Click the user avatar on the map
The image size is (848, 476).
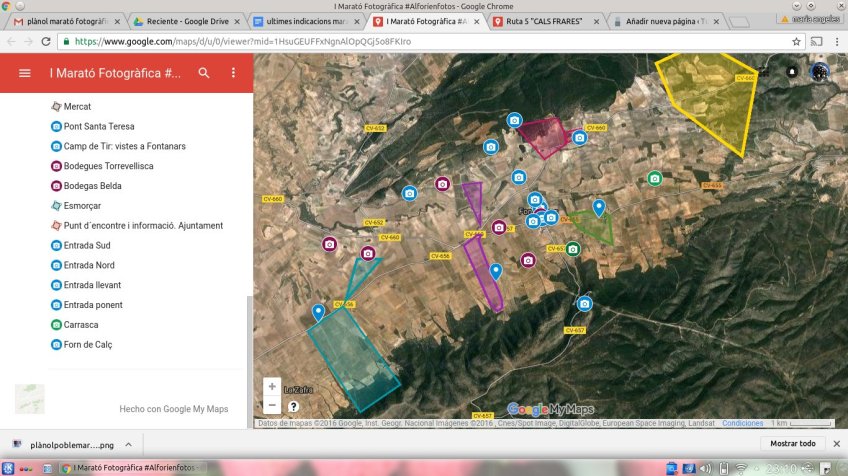tap(819, 72)
